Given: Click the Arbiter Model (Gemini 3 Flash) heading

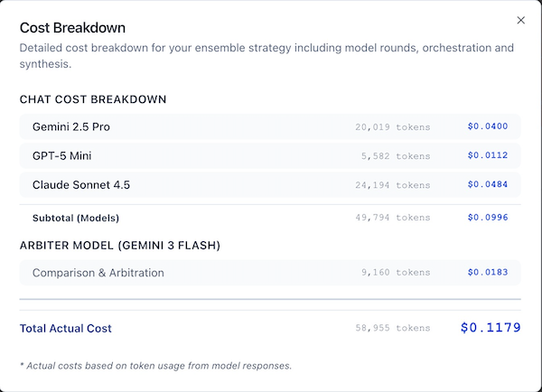Looking at the screenshot, I should [120, 246].
